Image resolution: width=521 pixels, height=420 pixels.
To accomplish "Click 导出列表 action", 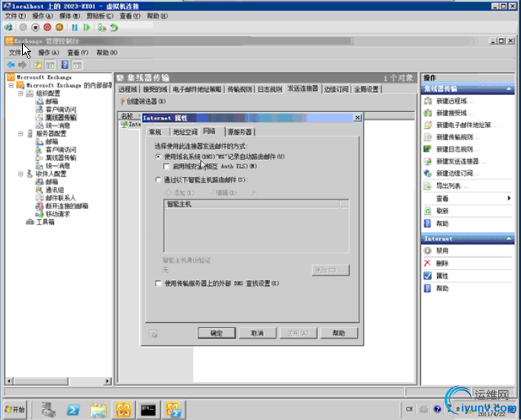I will tap(452, 186).
